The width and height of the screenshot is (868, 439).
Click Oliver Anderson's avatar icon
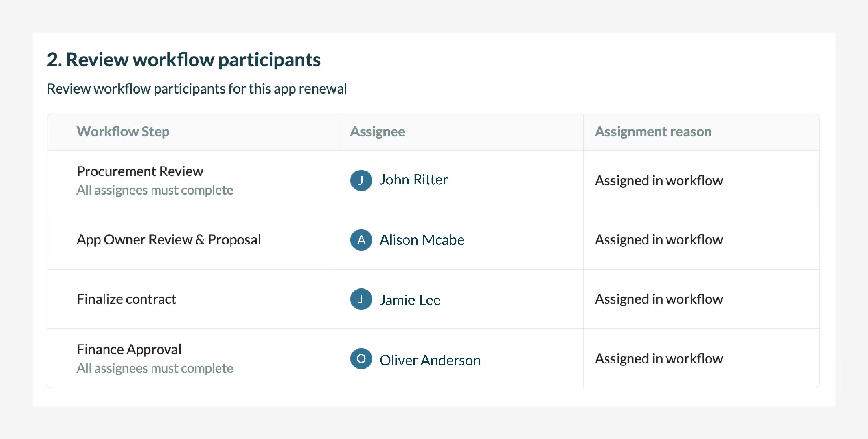361,358
